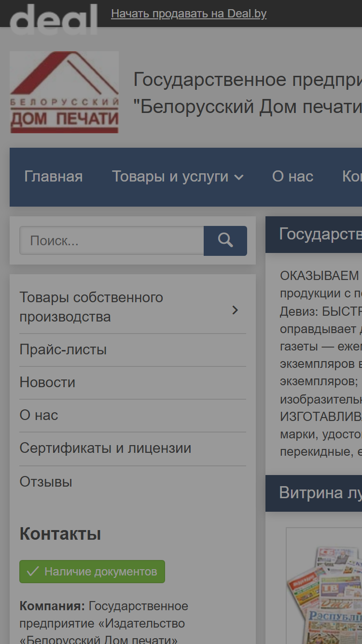The height and width of the screenshot is (644, 362).
Task: Click the green Наличие документов badge
Action: pyautogui.click(x=92, y=572)
